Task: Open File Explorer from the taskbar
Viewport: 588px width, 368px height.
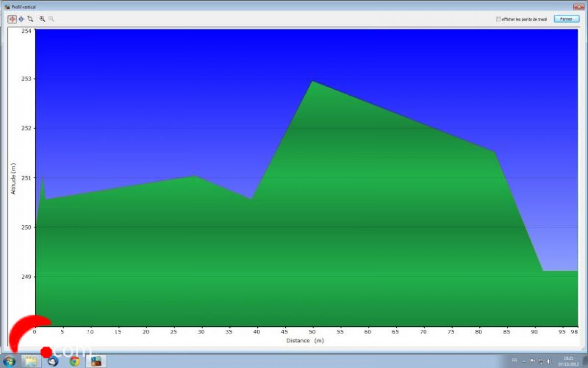Action: point(31,361)
